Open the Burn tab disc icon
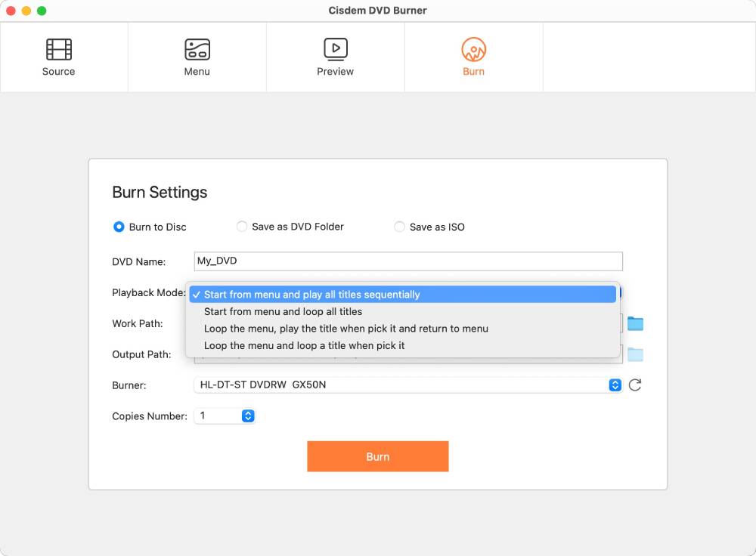The image size is (756, 556). coord(473,49)
